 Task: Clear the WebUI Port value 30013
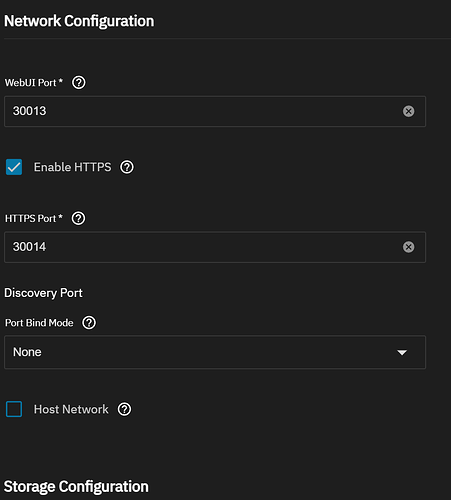(x=408, y=111)
